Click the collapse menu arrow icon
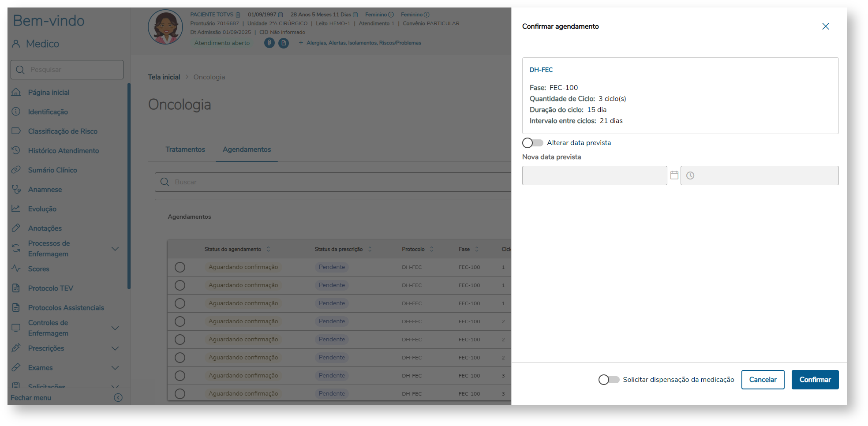Viewport: 868px width, 426px height. pos(118,397)
